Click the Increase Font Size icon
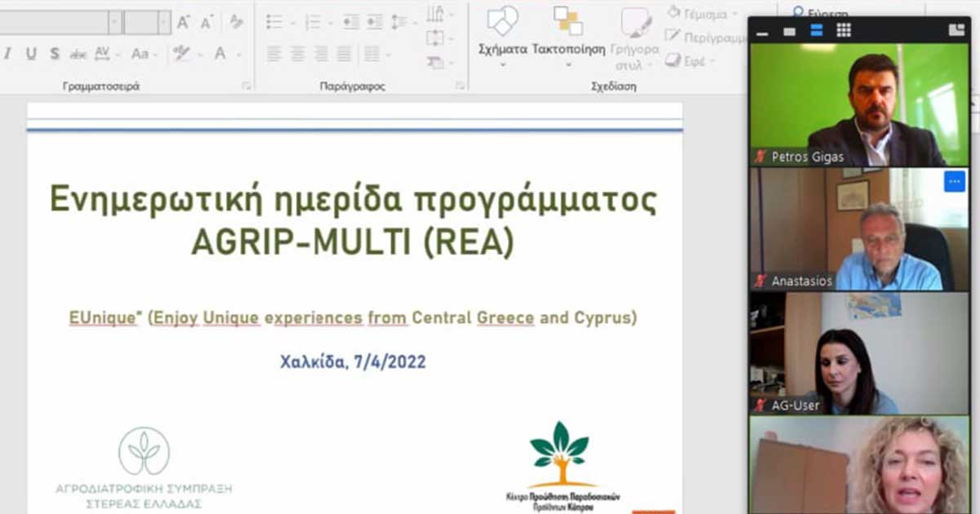This screenshot has height=514, width=980. coord(184,23)
